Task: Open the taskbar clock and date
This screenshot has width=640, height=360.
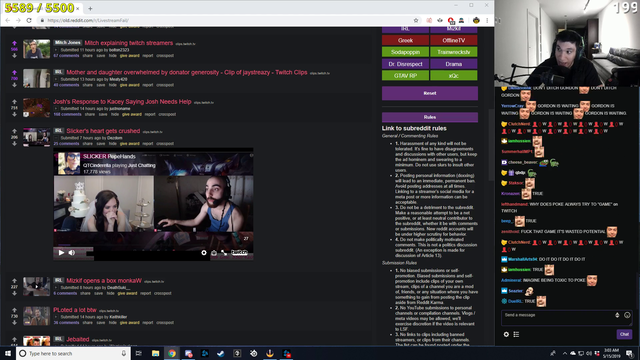Action: click(611, 353)
